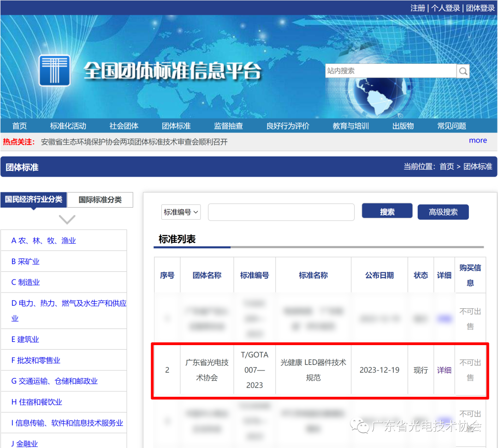
Task: Click the site search magnifier icon
Action: (x=463, y=71)
